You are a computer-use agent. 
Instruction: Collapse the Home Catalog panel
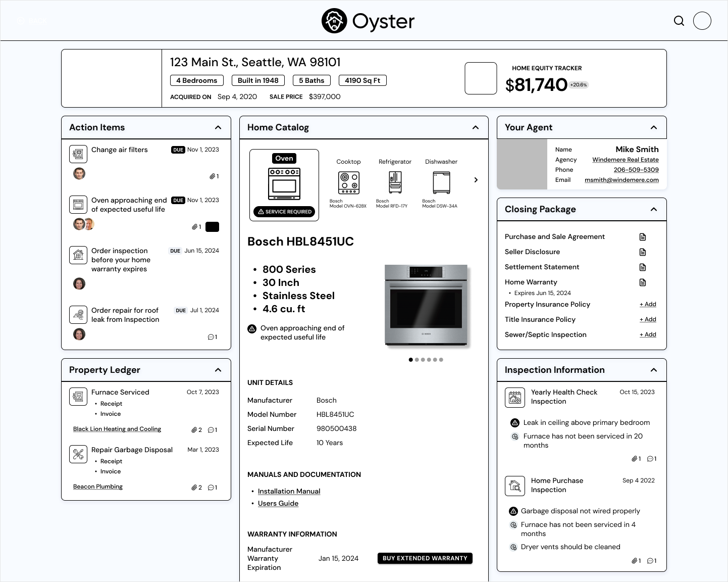(x=476, y=127)
